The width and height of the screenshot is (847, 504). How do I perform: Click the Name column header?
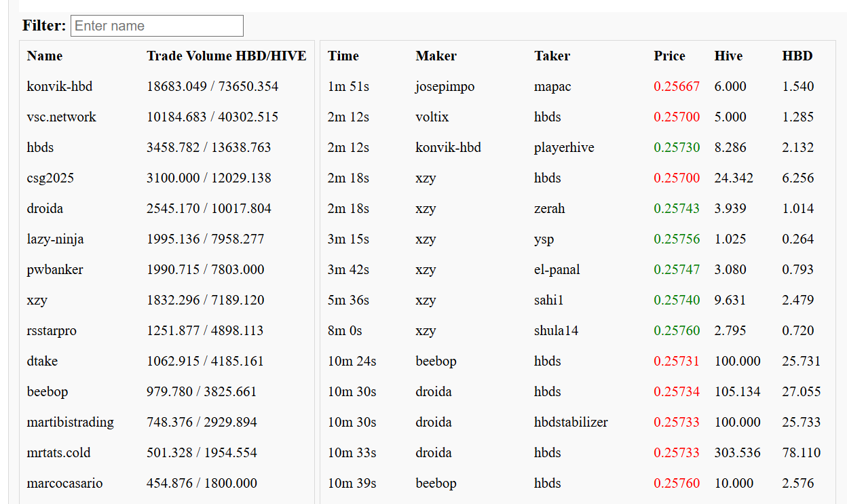pos(45,56)
